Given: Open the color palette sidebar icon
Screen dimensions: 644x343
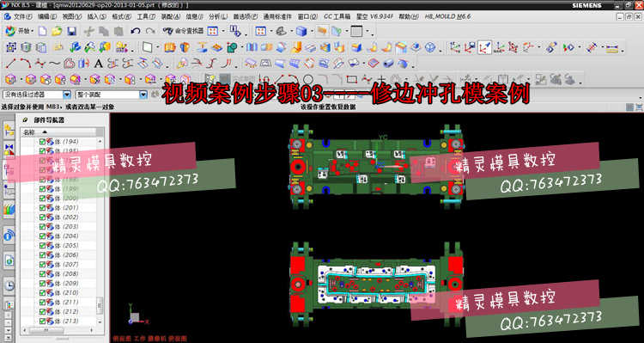Looking at the screenshot, I should (9, 305).
